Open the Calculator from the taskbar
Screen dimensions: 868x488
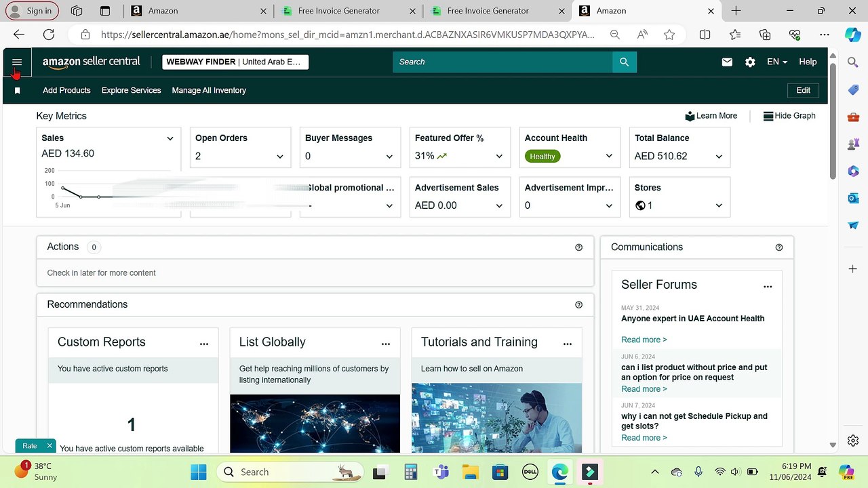410,472
